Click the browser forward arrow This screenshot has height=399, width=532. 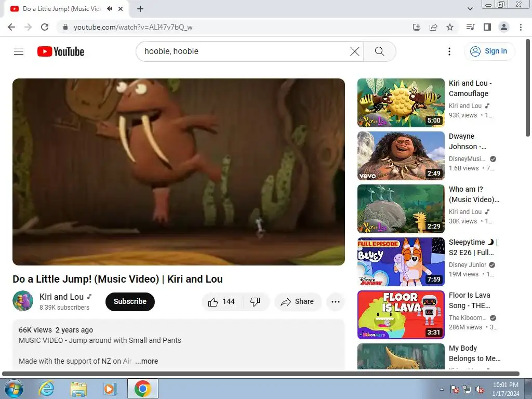(x=28, y=27)
